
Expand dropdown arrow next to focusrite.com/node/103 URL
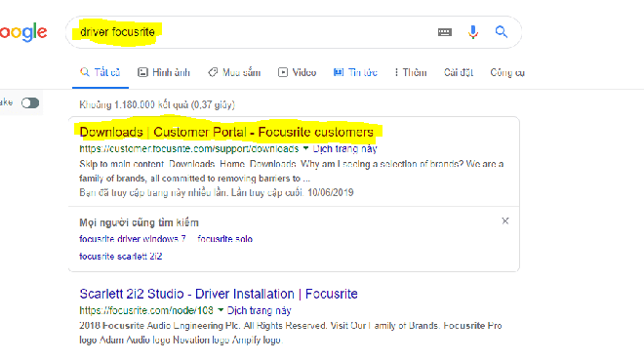[x=221, y=309]
